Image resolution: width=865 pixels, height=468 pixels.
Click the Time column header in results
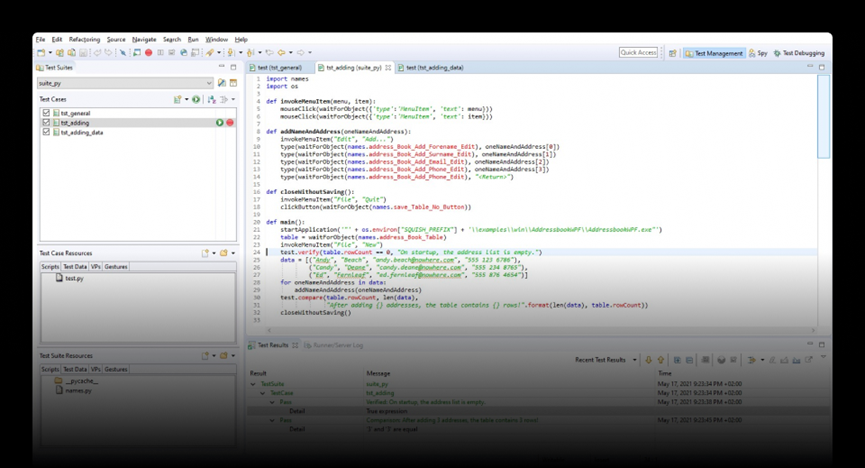pyautogui.click(x=665, y=374)
